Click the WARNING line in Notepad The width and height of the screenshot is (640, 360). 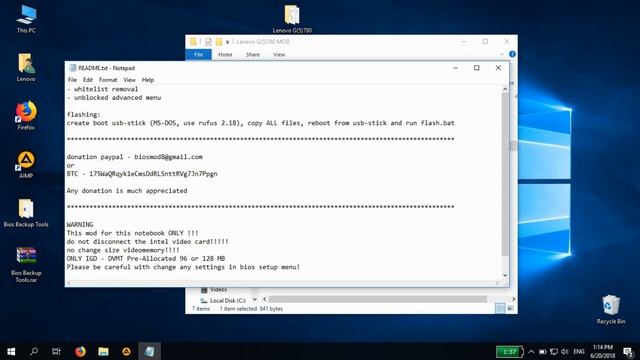coord(80,224)
